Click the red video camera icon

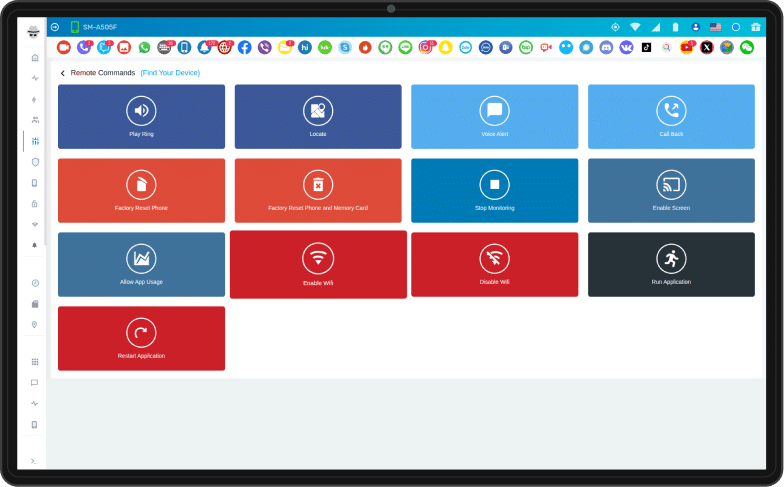pos(64,48)
